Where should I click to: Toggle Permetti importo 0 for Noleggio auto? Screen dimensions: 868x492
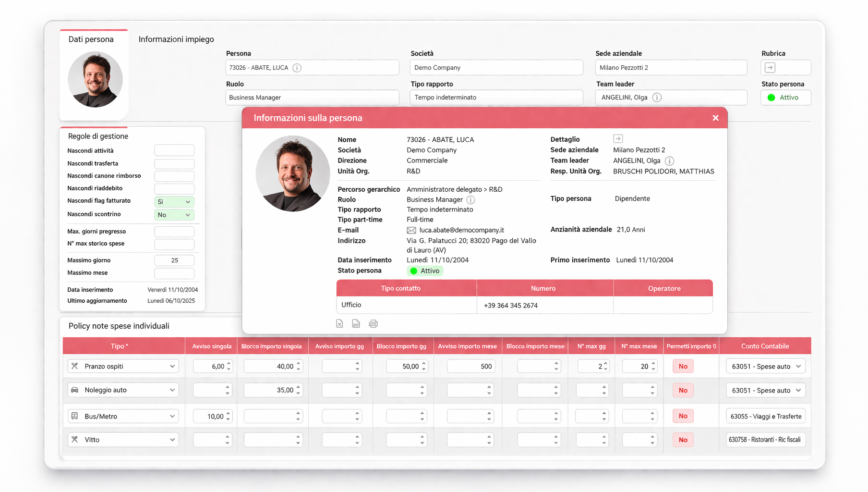(683, 390)
